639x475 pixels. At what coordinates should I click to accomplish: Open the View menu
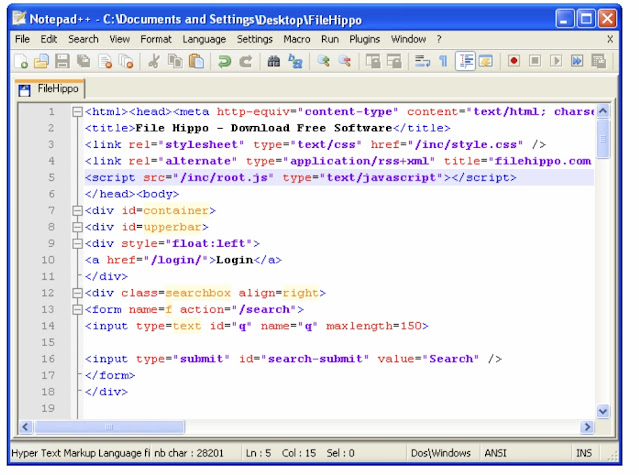click(119, 40)
